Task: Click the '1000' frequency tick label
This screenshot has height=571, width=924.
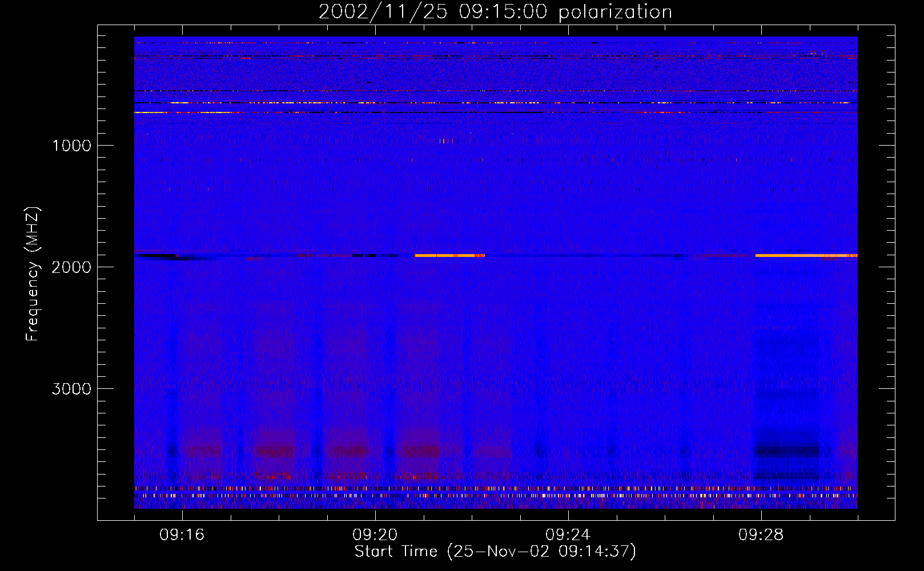Action: pos(71,146)
